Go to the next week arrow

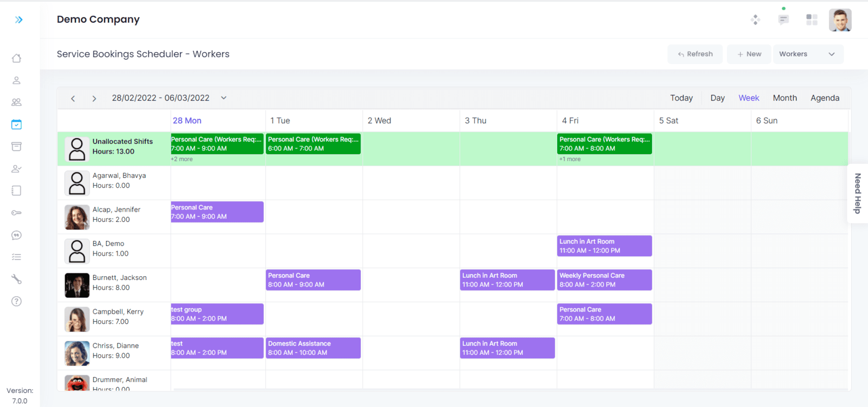pyautogui.click(x=94, y=99)
